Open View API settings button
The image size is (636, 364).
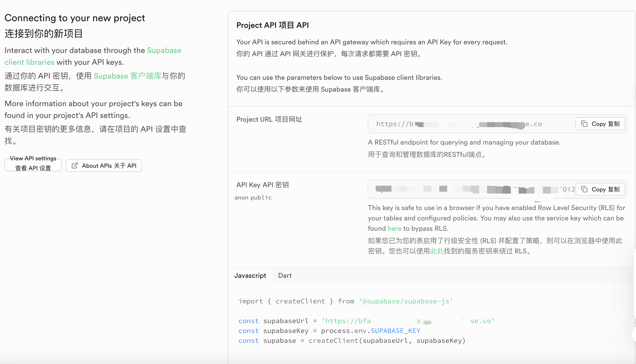point(33,165)
